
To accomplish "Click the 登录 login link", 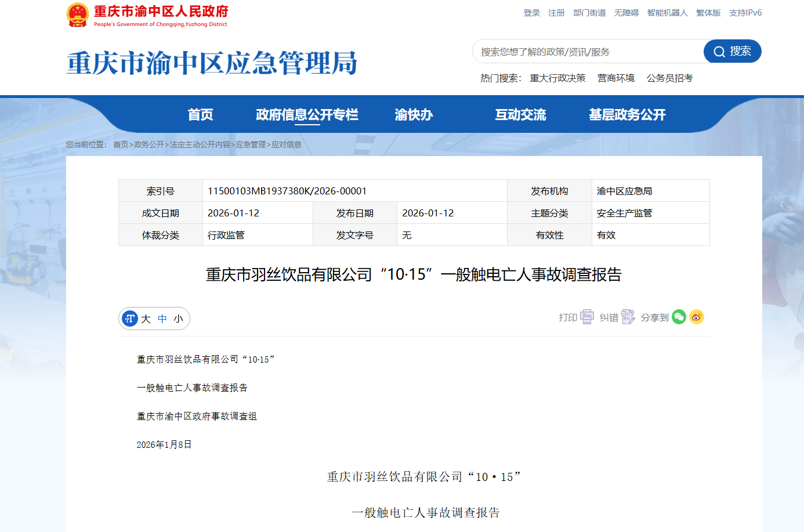I will pyautogui.click(x=531, y=13).
